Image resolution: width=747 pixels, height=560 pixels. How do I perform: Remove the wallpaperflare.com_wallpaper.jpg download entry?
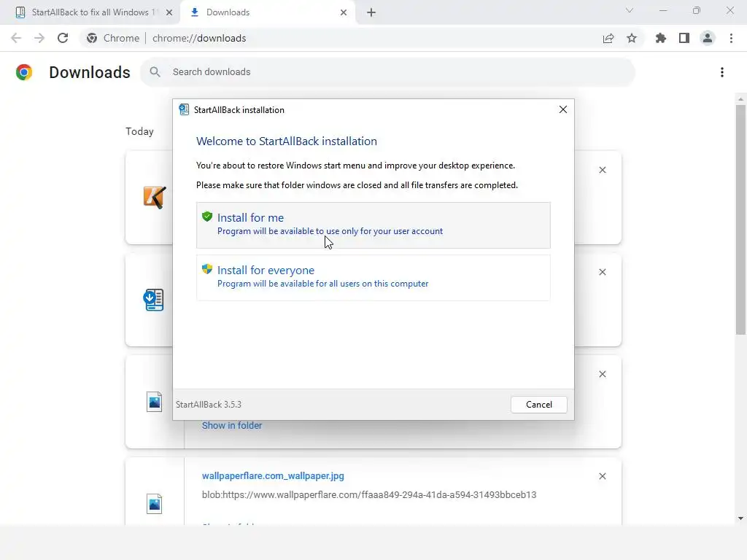click(x=603, y=476)
